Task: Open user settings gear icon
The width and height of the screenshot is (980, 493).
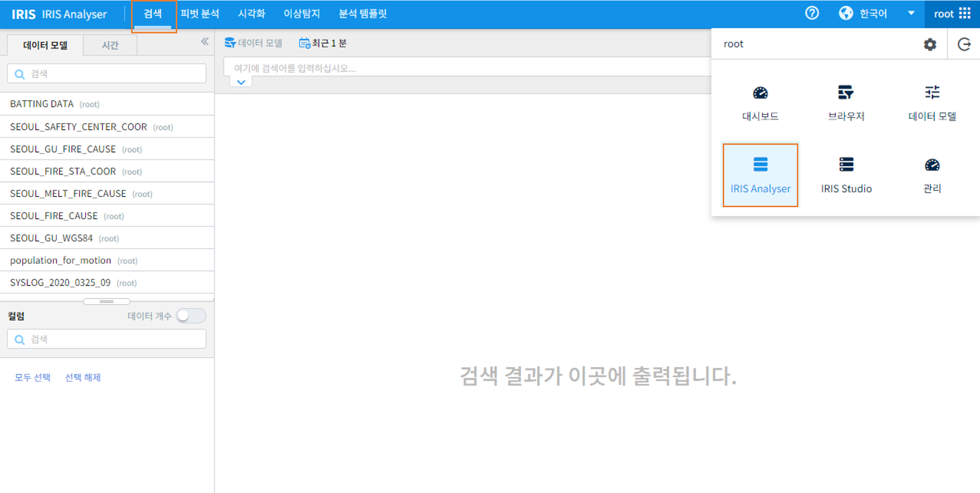Action: [930, 44]
